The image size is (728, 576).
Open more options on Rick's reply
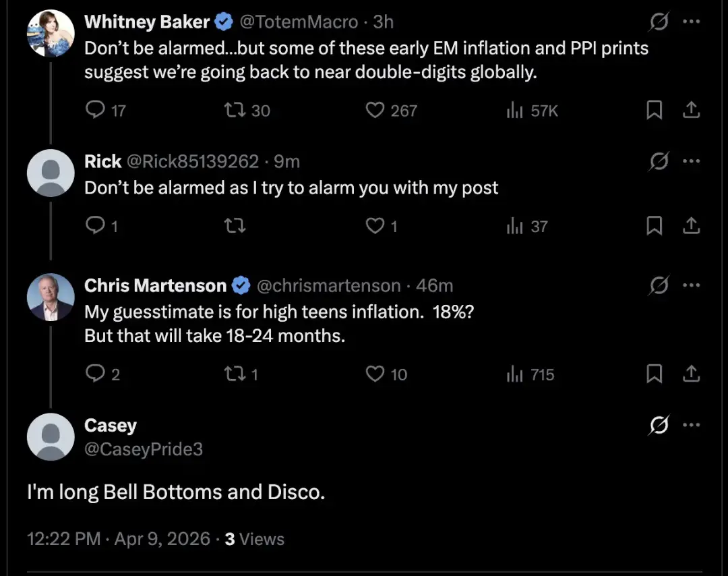click(x=691, y=162)
